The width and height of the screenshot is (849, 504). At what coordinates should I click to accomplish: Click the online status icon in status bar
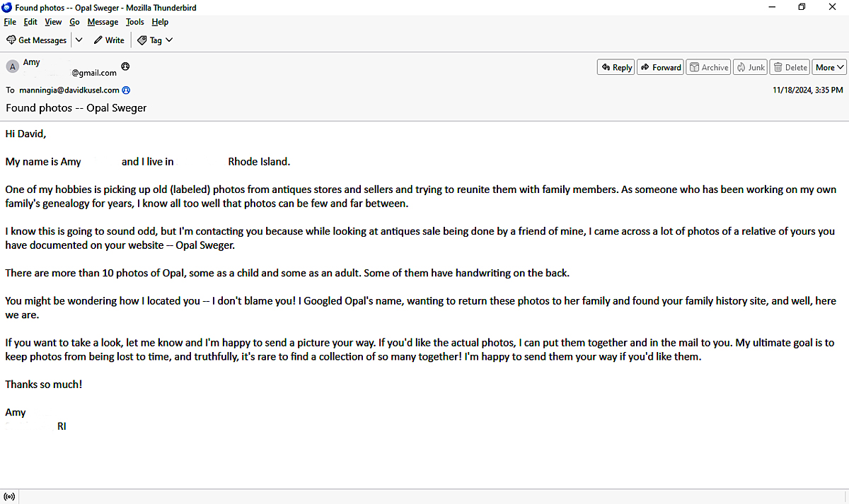[x=9, y=497]
